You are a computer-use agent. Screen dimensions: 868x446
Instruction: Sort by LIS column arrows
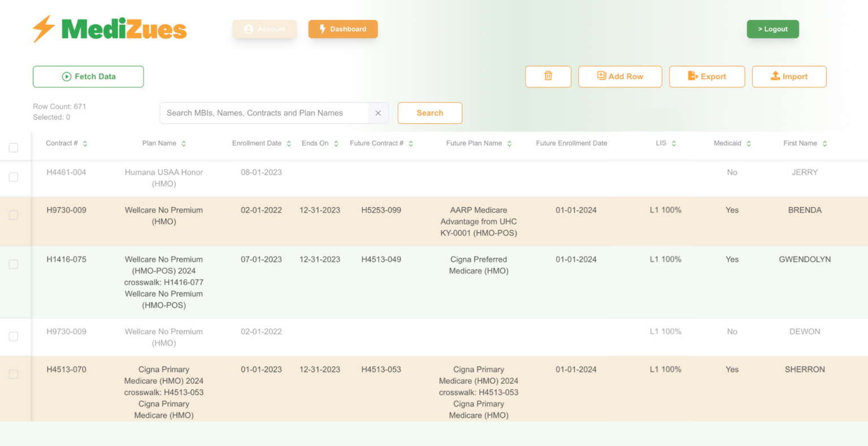[674, 144]
